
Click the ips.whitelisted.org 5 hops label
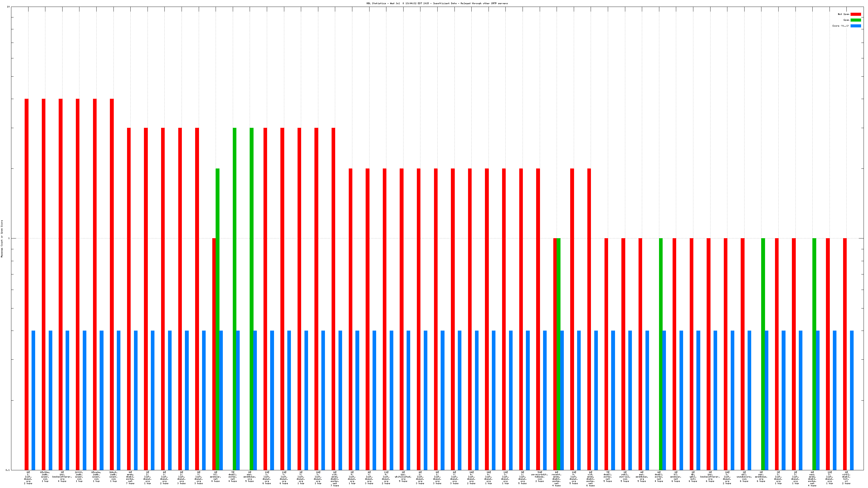[x=403, y=477]
